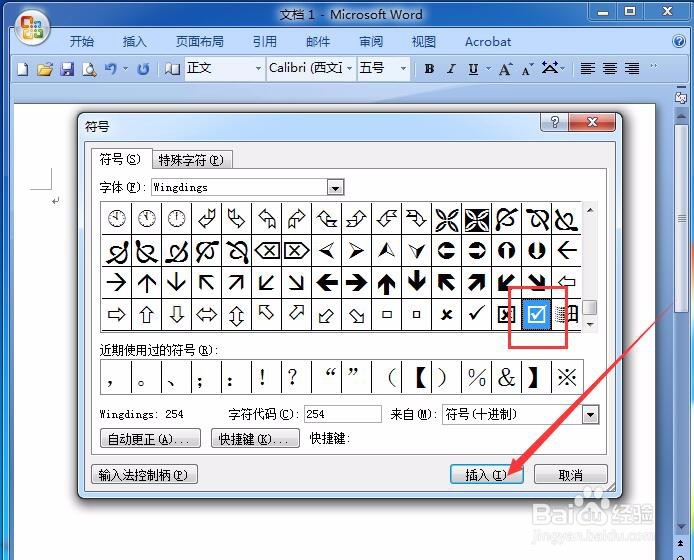The width and height of the screenshot is (694, 560).
Task: Open a file with folder icon
Action: click(45, 69)
